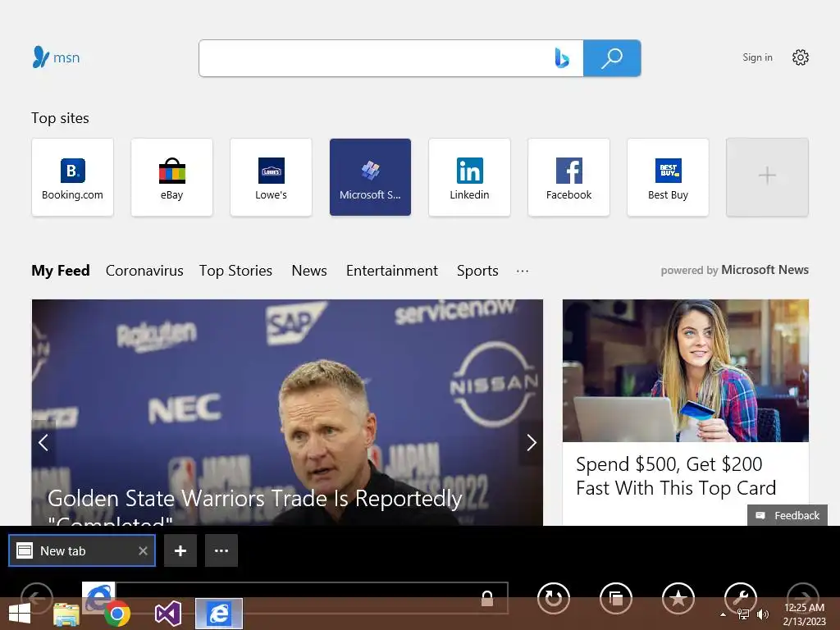
Task: Click the browser Back arrow button
Action: pyautogui.click(x=36, y=596)
